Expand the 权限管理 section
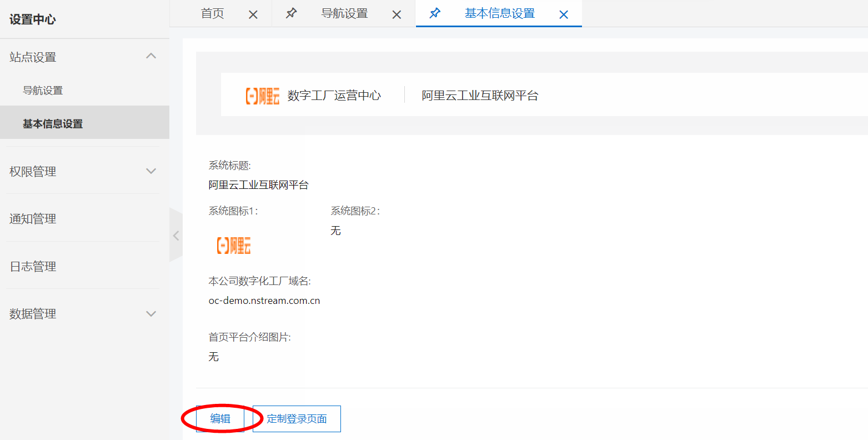The image size is (868, 440). (150, 171)
